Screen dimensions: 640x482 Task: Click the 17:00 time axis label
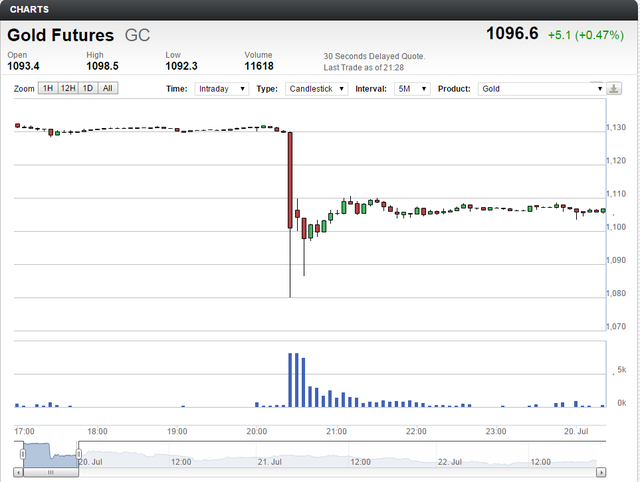24,431
